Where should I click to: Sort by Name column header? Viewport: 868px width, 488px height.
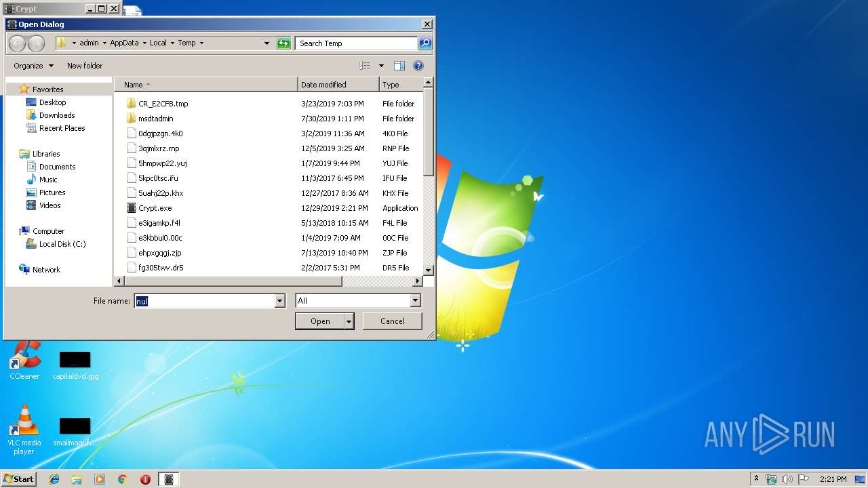(x=206, y=85)
